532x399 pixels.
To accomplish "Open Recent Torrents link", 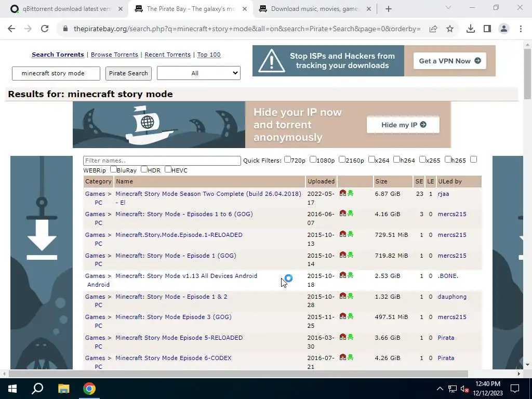I will pos(168,55).
